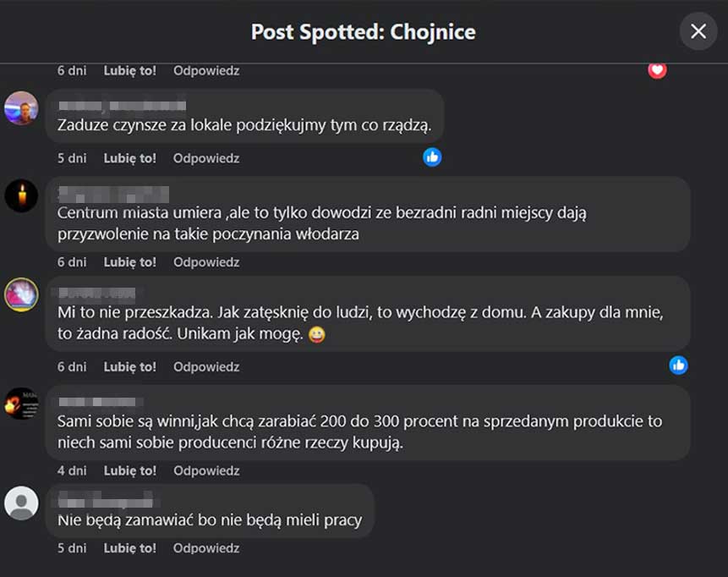Click like reaction on 'Mi to nie przeszkadza' comment
The width and height of the screenshot is (728, 577).
pyautogui.click(x=678, y=365)
